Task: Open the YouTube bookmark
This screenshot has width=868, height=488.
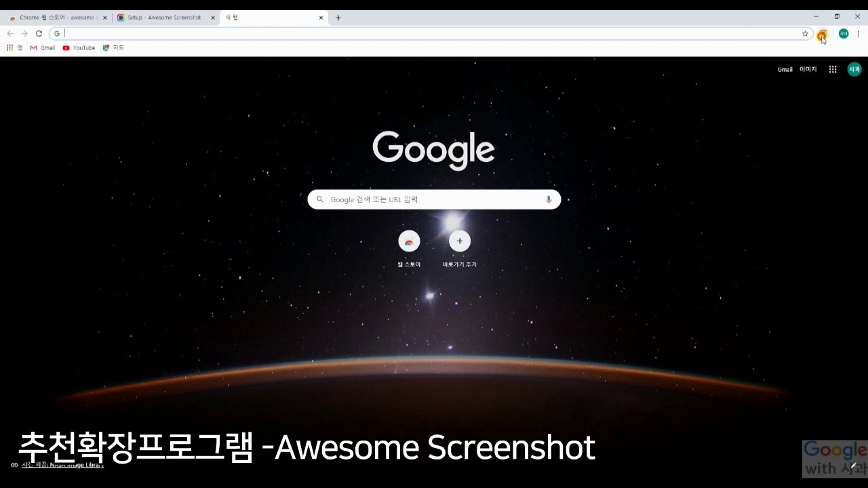Action: 79,48
